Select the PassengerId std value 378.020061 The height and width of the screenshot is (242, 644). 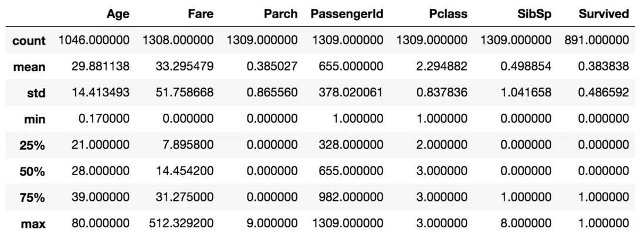coord(350,93)
